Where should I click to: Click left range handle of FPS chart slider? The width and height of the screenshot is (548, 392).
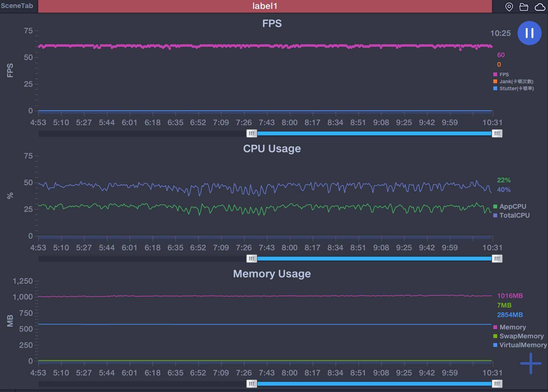(x=252, y=133)
